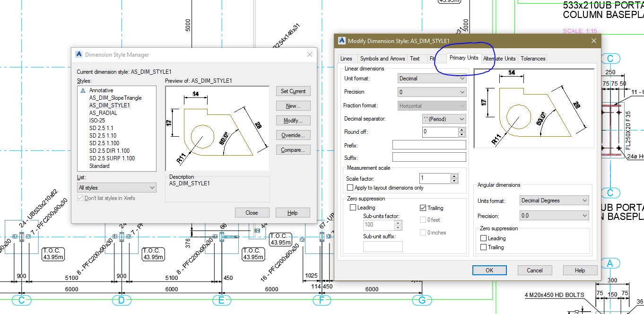This screenshot has width=644, height=314.
Task: Open the angular Units format dropdown
Action: click(554, 201)
